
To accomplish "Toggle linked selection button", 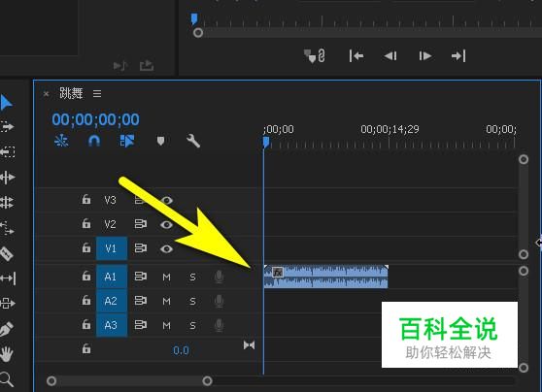I will coord(127,141).
